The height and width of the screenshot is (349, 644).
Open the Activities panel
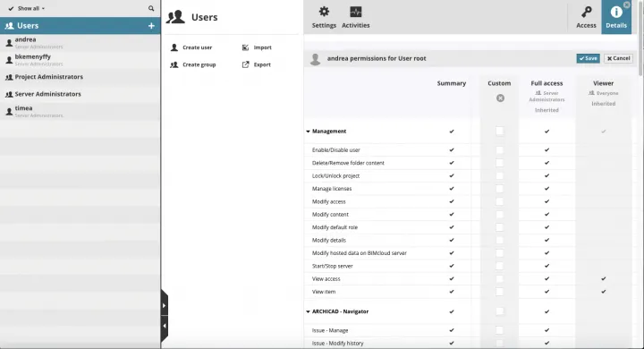pos(356,17)
